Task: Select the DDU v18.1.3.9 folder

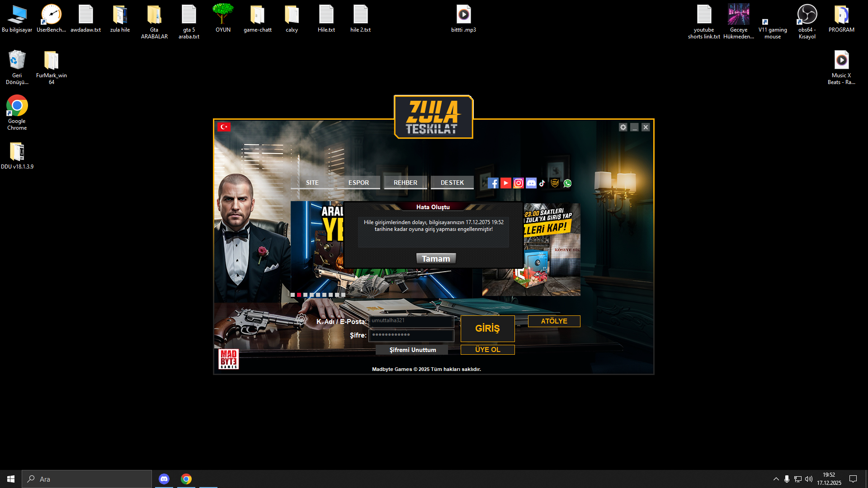Action: [17, 156]
